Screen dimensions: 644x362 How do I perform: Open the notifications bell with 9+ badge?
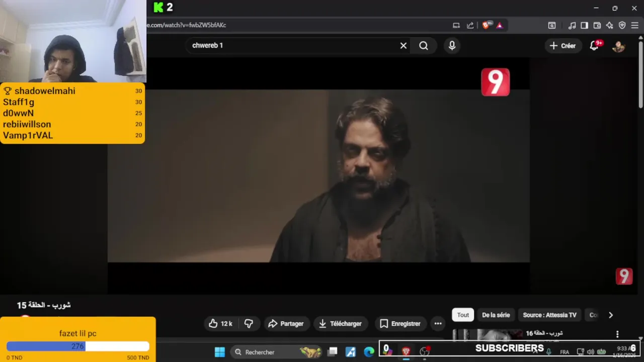(594, 46)
